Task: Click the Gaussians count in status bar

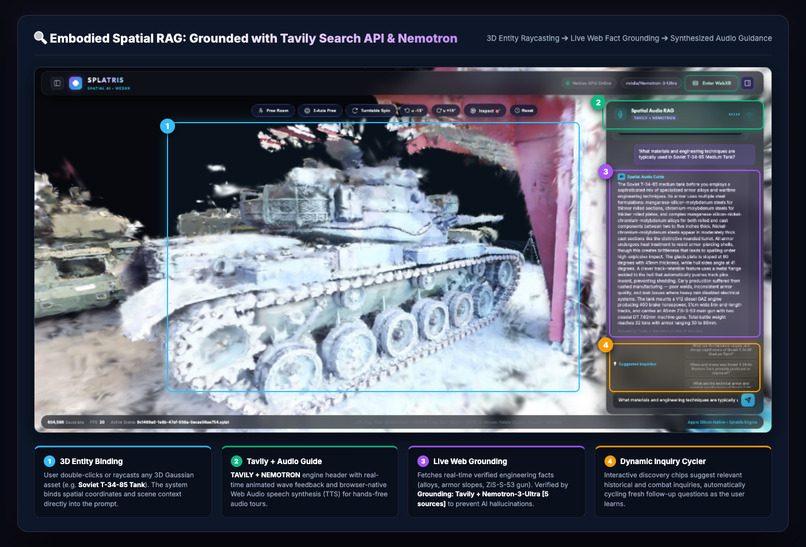Action: click(x=65, y=423)
